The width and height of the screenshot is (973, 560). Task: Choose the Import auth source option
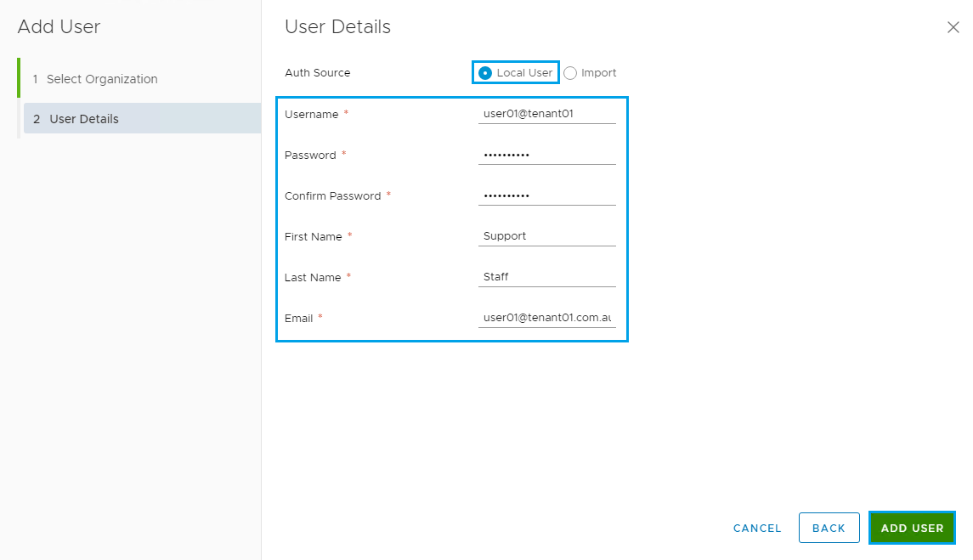point(570,73)
